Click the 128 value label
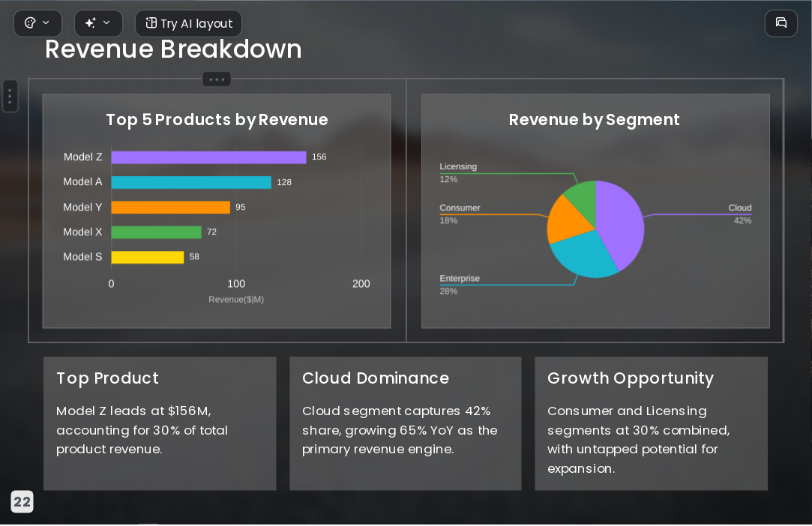The width and height of the screenshot is (812, 526). 283,182
